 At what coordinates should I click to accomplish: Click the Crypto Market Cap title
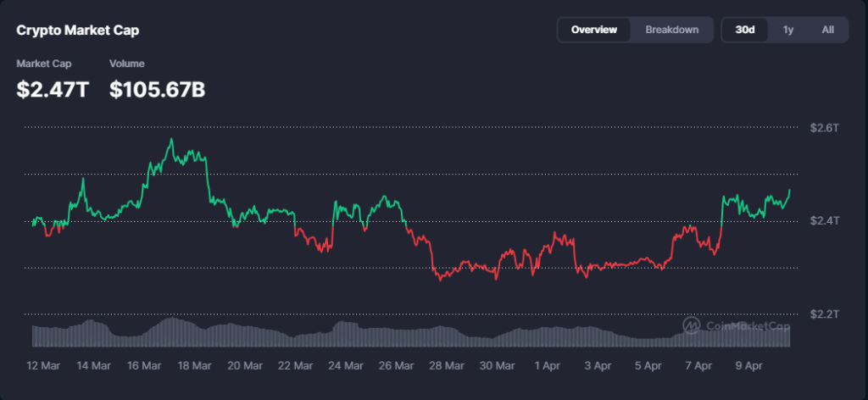[78, 31]
